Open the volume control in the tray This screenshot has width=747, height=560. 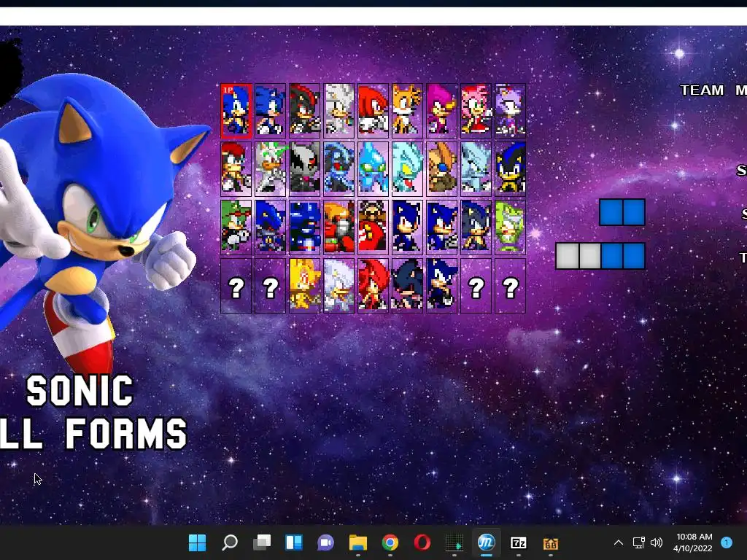tap(657, 542)
